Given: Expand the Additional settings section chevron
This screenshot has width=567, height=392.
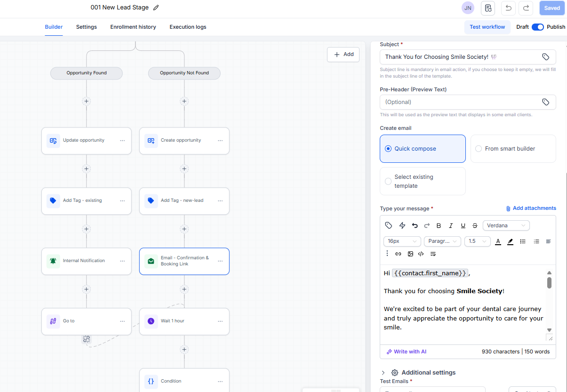Looking at the screenshot, I should [x=383, y=373].
